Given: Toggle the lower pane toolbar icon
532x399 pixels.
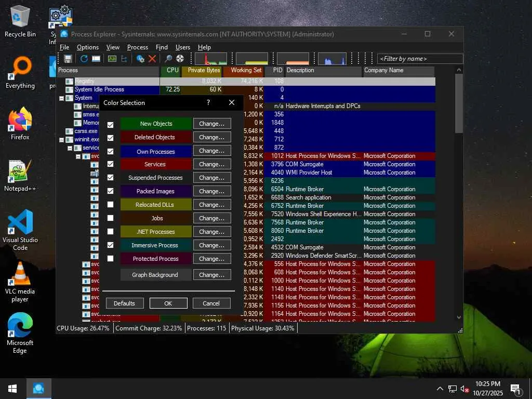Looking at the screenshot, I should point(96,59).
